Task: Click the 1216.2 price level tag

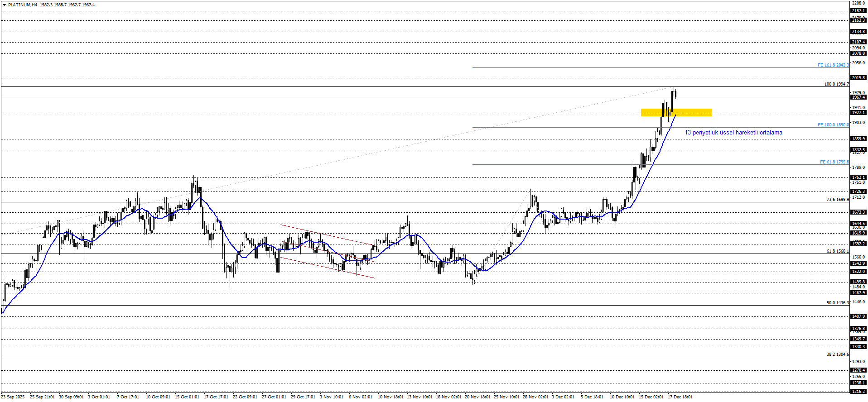Action: 858,392
